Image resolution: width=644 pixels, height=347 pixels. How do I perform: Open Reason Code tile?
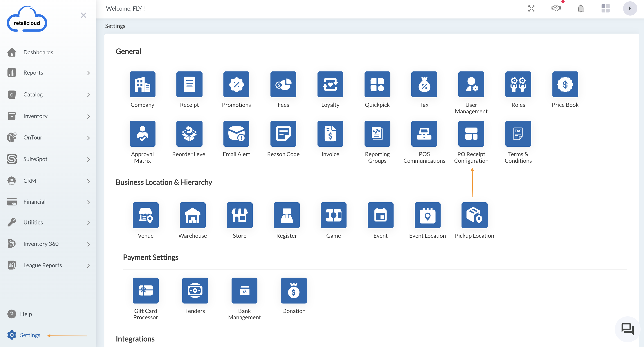tap(283, 134)
